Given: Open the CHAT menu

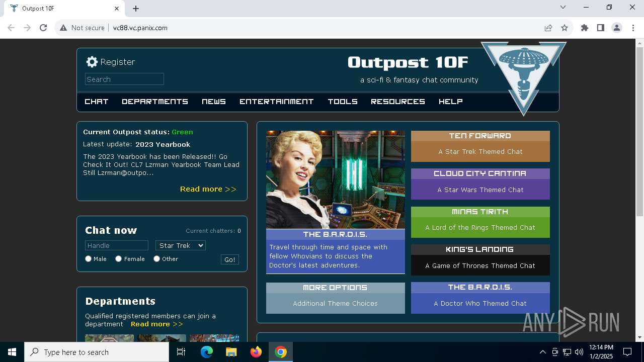Looking at the screenshot, I should (x=97, y=102).
